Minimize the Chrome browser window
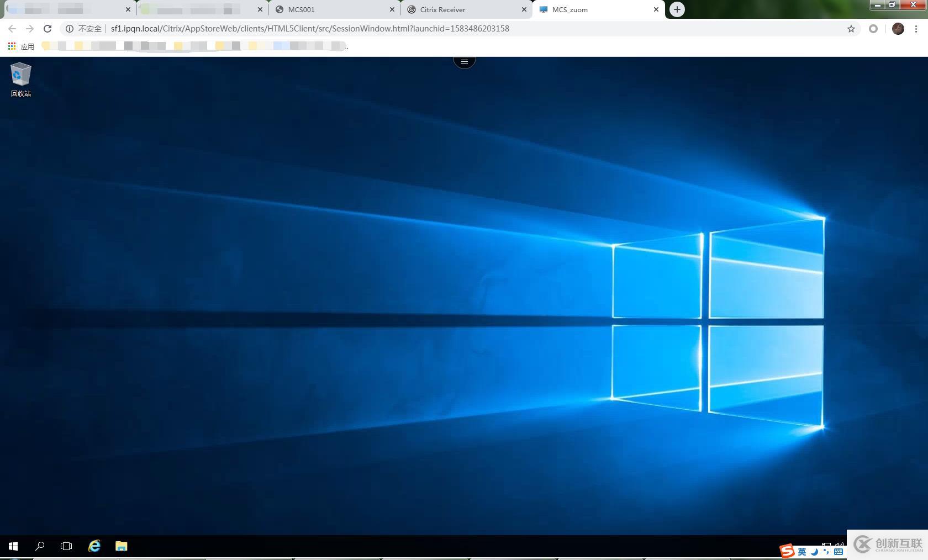Screen dimensions: 928x560 (877, 4)
